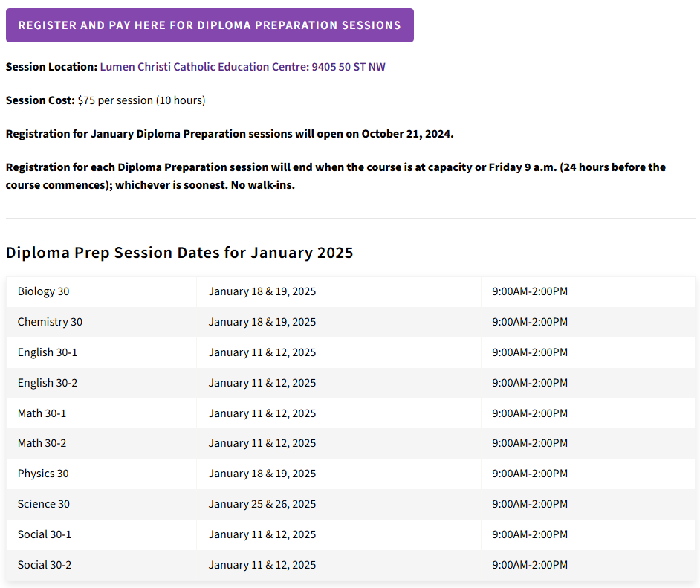
Task: Select the Math 30-1 session date cell
Action: point(262,413)
